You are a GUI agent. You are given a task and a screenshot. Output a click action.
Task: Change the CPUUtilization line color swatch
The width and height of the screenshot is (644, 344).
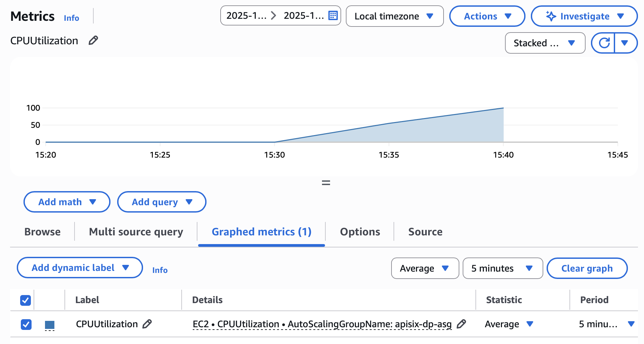point(49,324)
